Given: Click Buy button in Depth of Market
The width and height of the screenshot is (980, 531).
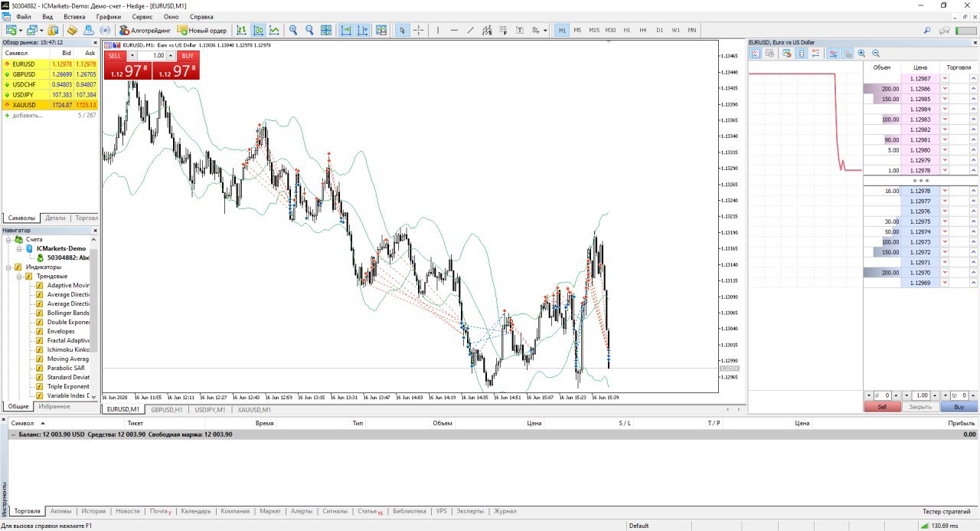Looking at the screenshot, I should click(x=959, y=407).
